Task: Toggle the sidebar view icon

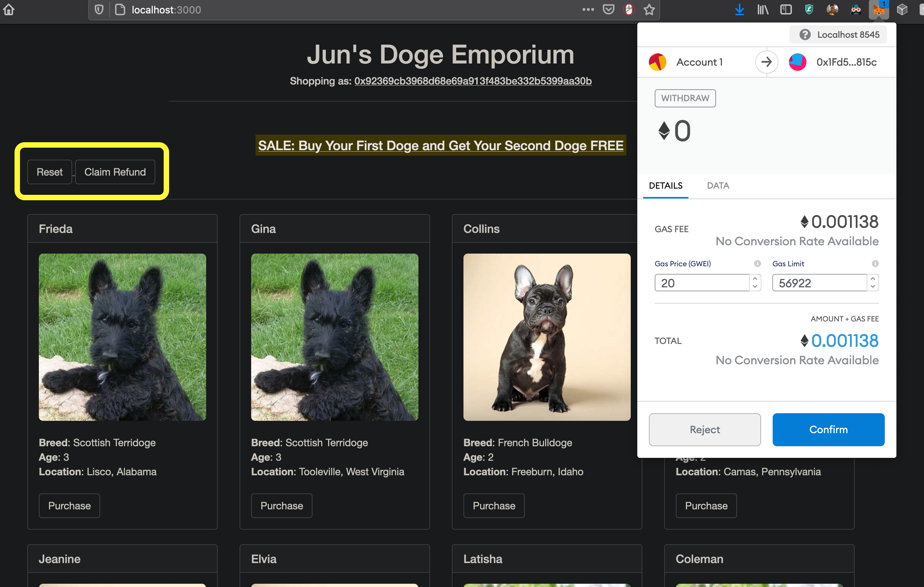Action: pos(786,9)
